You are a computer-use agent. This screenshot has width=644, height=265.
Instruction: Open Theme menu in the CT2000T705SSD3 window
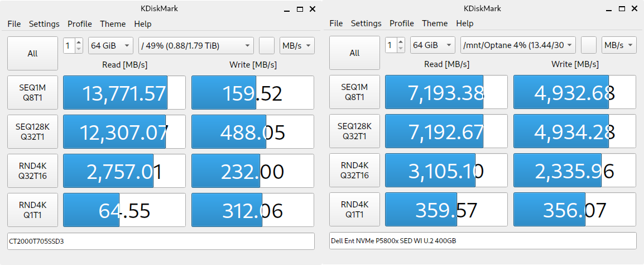[113, 24]
